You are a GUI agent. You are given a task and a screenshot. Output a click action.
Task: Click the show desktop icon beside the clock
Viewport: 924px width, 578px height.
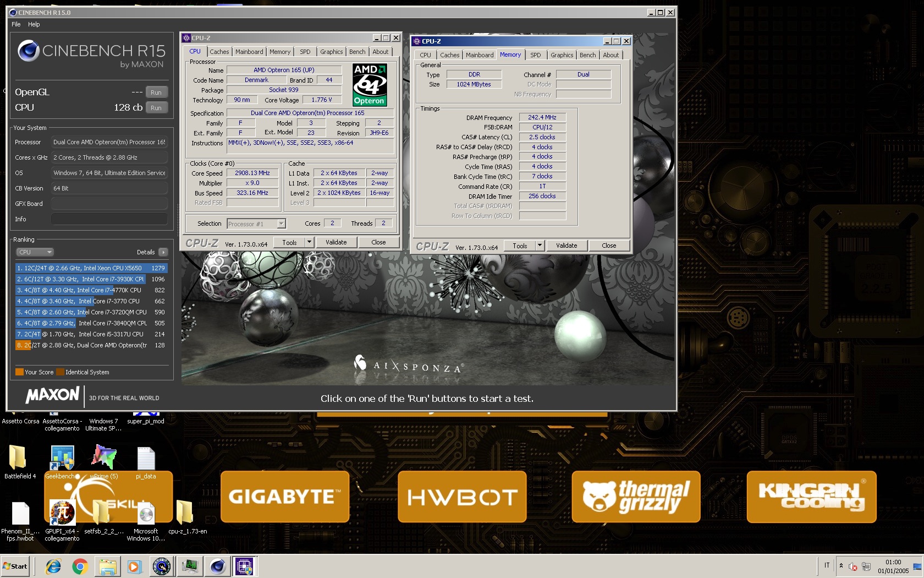pyautogui.click(x=917, y=566)
